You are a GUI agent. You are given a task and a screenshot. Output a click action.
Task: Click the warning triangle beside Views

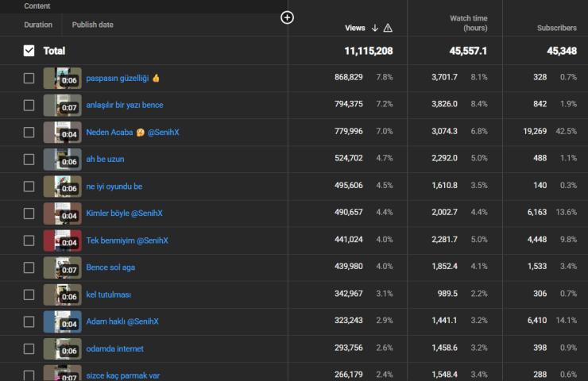[x=388, y=28]
